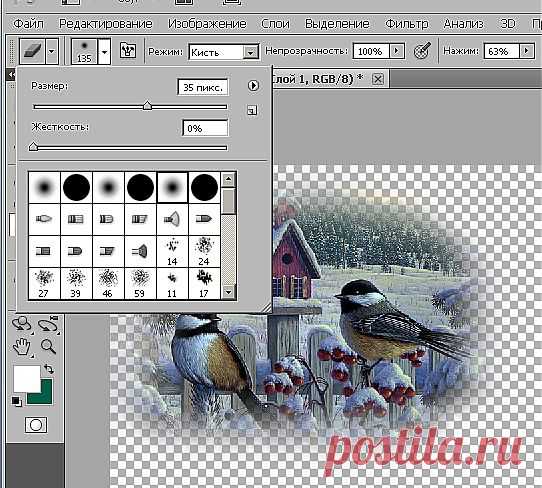Open the brush picker flyout menu arrow
Image resolution: width=542 pixels, height=488 pixels.
click(253, 85)
